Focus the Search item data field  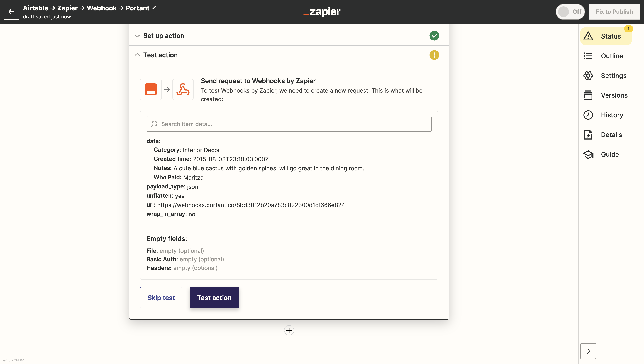tap(289, 124)
